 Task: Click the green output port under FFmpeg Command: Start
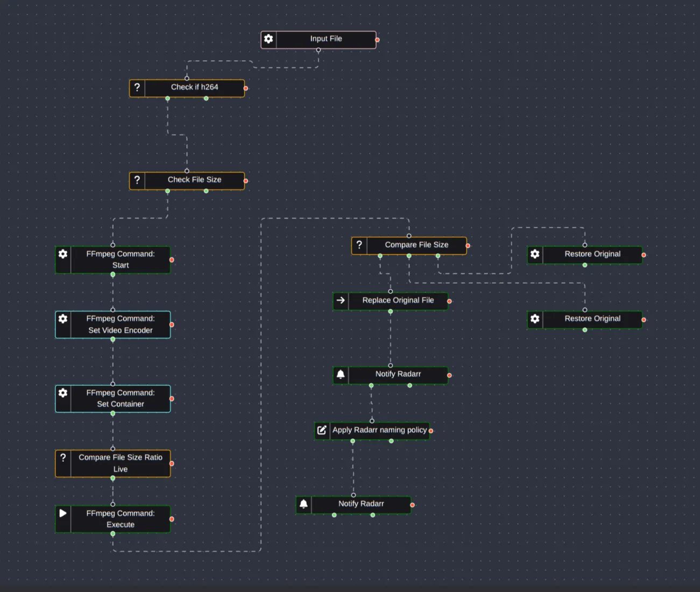(113, 274)
